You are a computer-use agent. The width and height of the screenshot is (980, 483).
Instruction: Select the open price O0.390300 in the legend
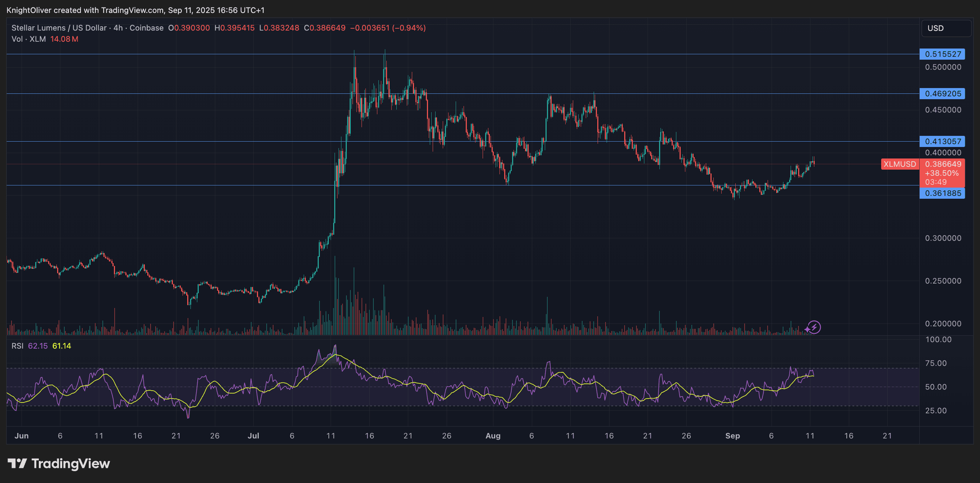[x=189, y=27]
